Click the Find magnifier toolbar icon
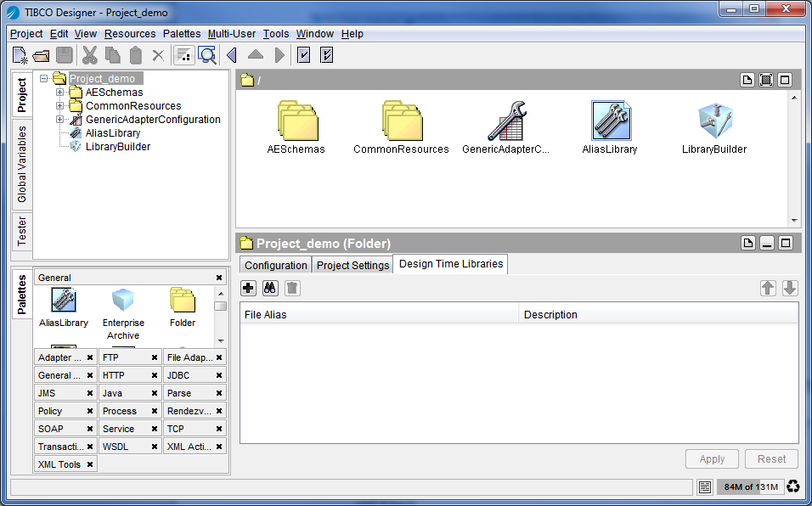Image resolution: width=812 pixels, height=506 pixels. (x=207, y=55)
